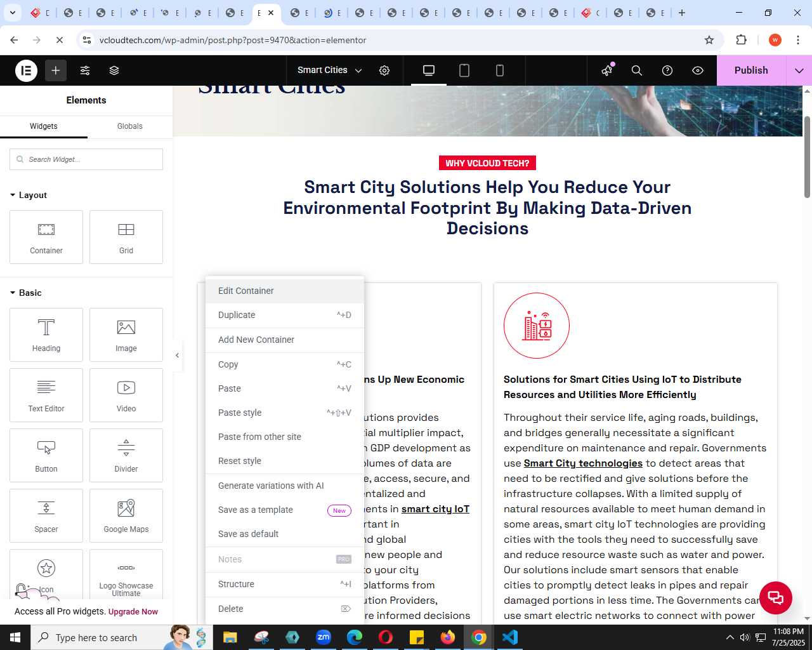Expand the Publish options arrow
812x650 pixels.
[799, 70]
